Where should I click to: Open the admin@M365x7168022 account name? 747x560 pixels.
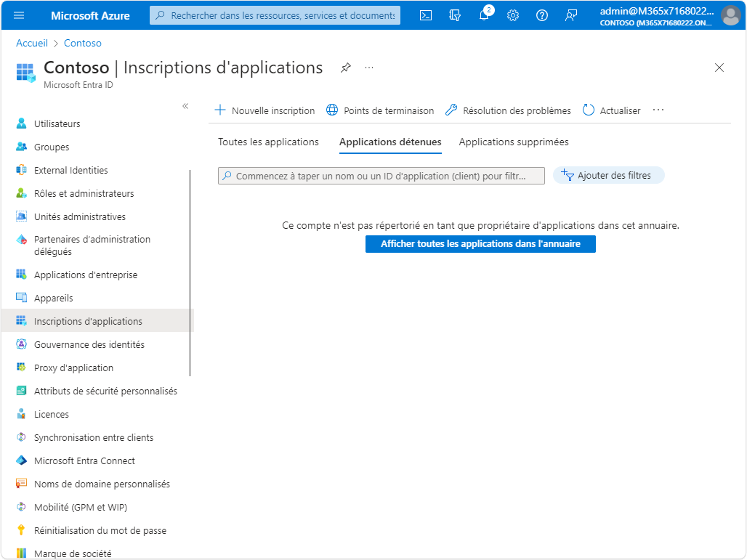click(x=656, y=11)
